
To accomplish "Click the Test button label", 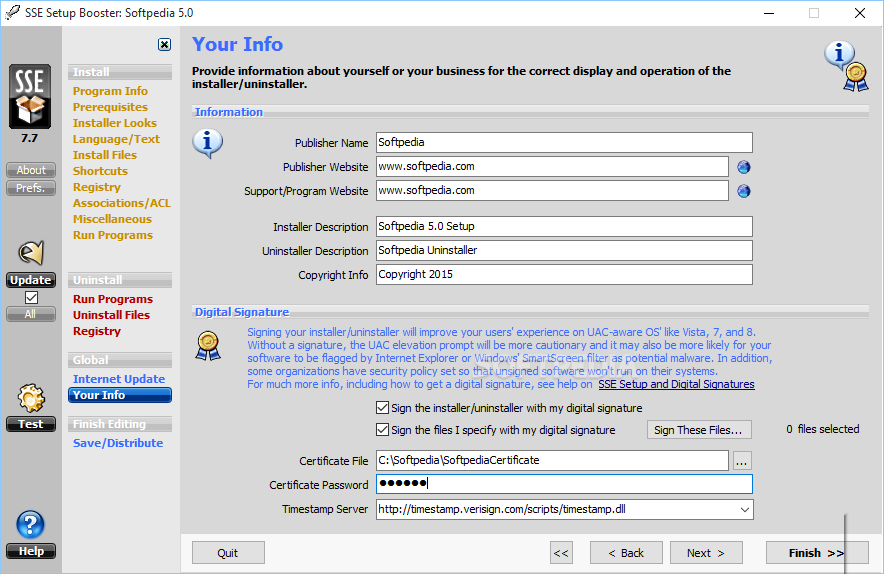I will 31,424.
